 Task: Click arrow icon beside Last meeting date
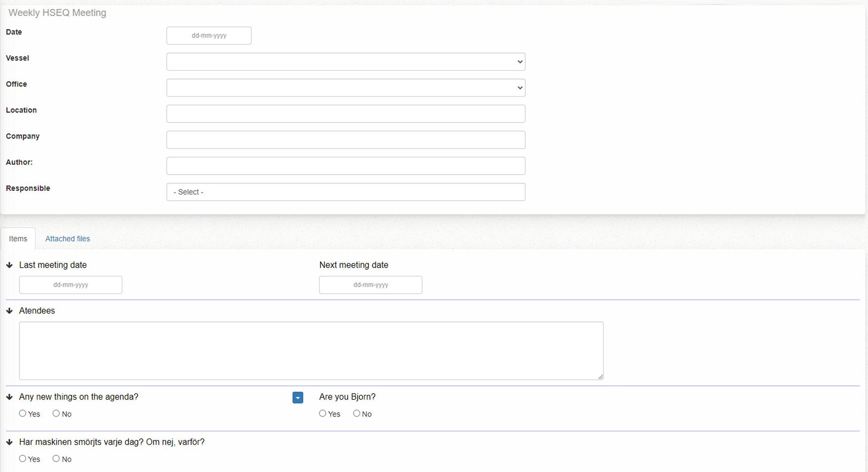[x=9, y=265]
